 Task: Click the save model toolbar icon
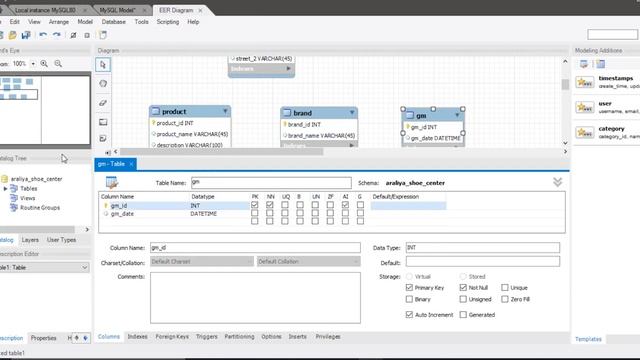point(26,35)
